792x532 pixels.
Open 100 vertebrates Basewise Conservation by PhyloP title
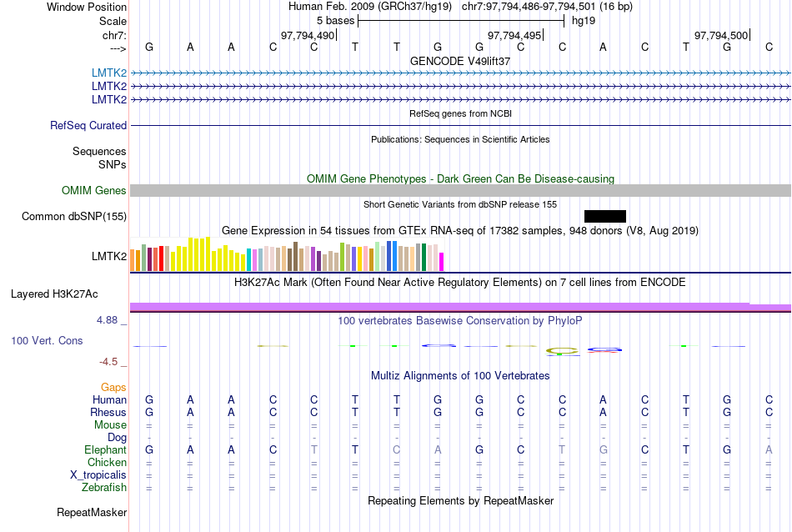pyautogui.click(x=460, y=321)
